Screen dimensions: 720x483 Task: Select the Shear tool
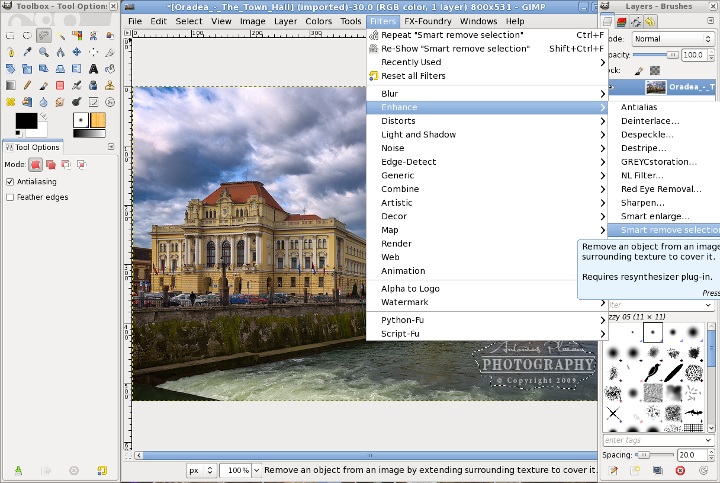click(44, 69)
